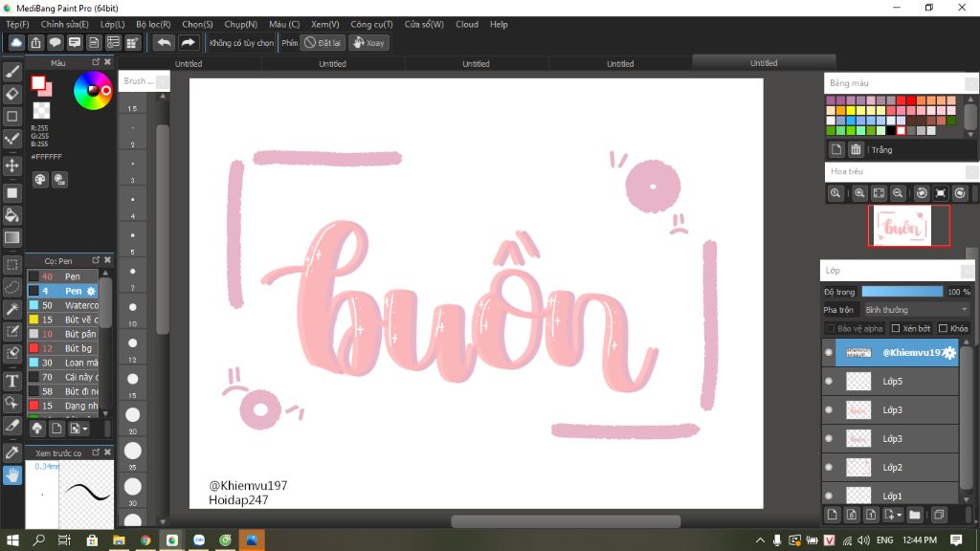This screenshot has height=551, width=980.
Task: Open the color palette settings icon
Action: tap(40, 180)
